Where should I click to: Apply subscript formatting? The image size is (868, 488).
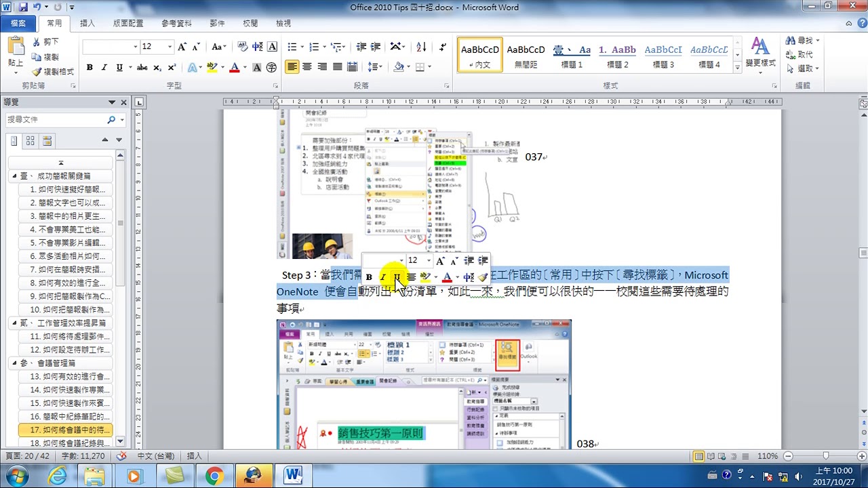click(157, 67)
